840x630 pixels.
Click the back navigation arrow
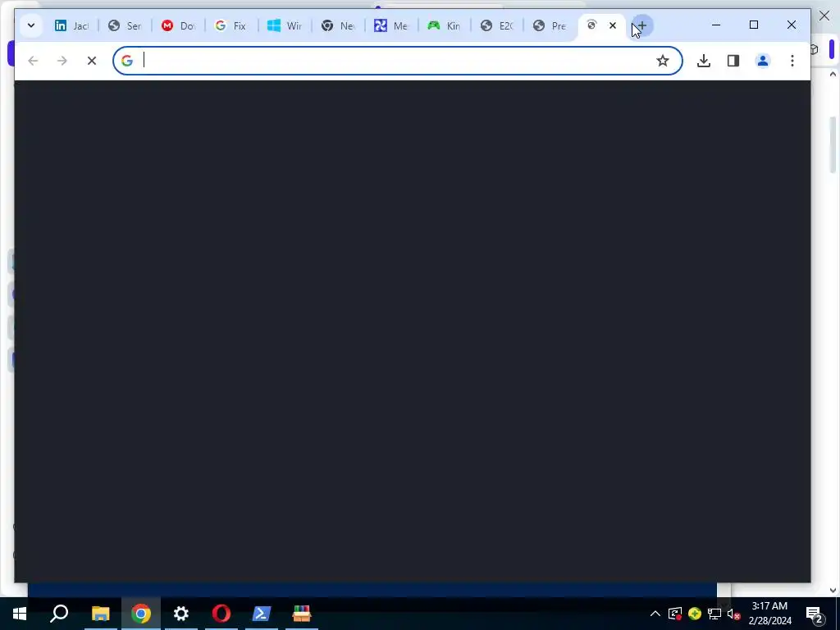click(33, 61)
